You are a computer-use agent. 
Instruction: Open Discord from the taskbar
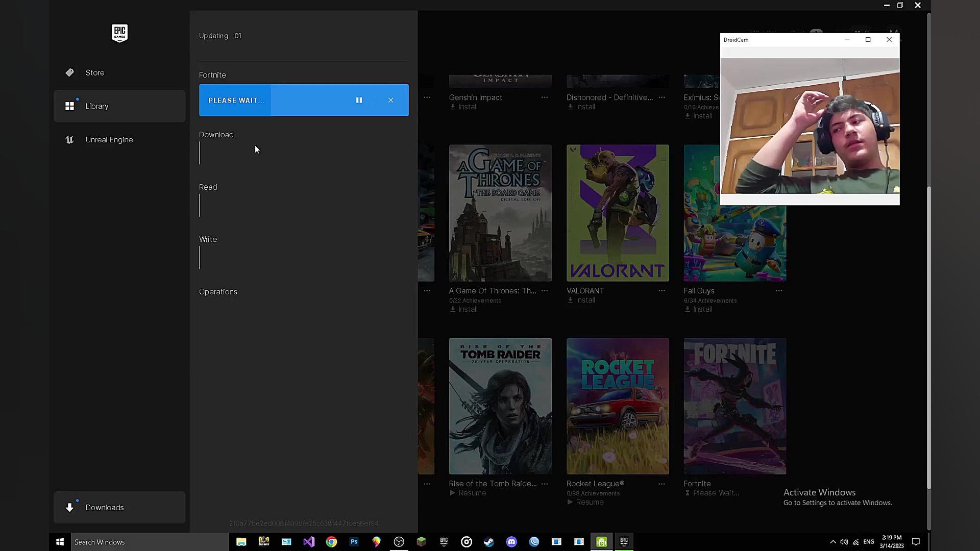511,542
